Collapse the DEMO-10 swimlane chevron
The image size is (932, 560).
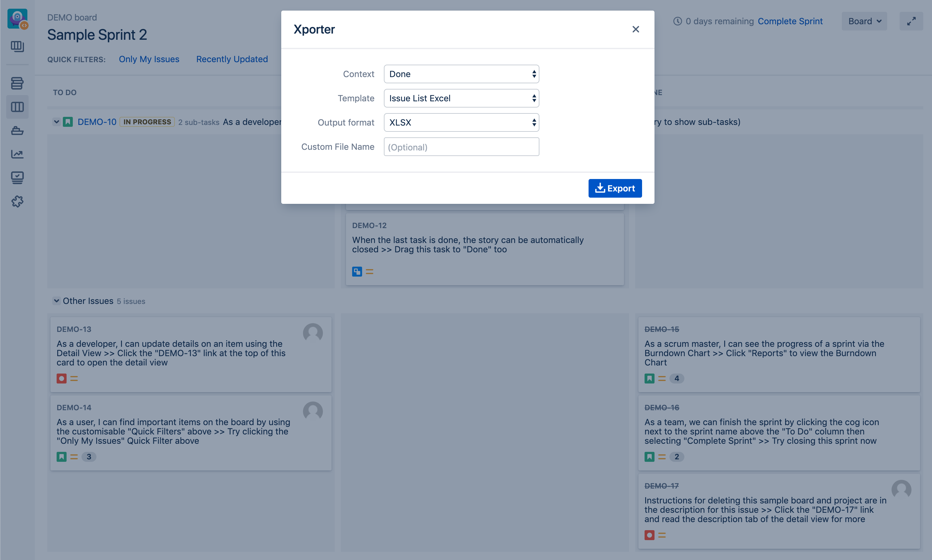pos(56,122)
